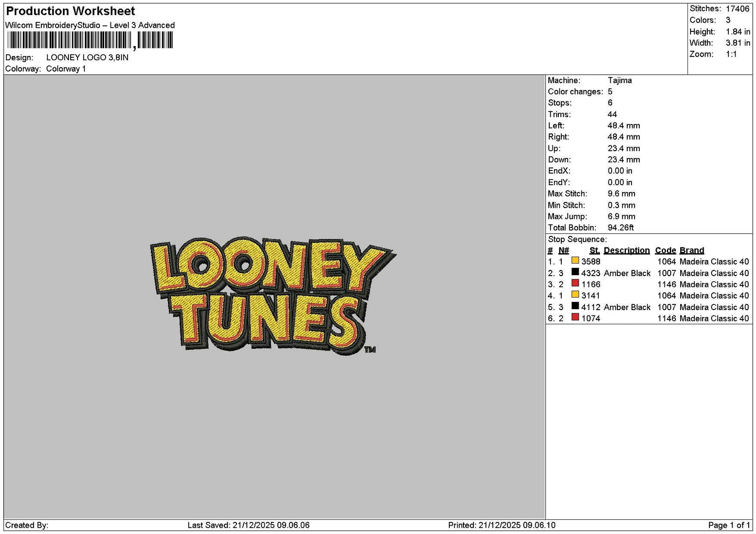The height and width of the screenshot is (534, 756).
Task: Click the Colors value 3
Action: click(728, 20)
